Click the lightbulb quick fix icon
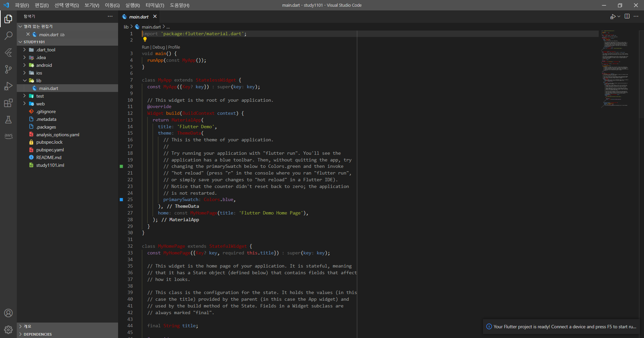The image size is (644, 338). [145, 39]
